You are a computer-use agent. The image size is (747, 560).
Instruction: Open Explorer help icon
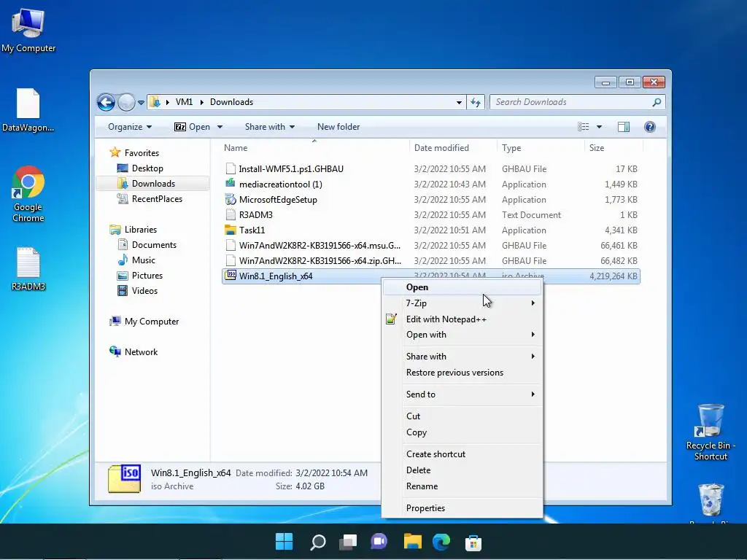650,127
